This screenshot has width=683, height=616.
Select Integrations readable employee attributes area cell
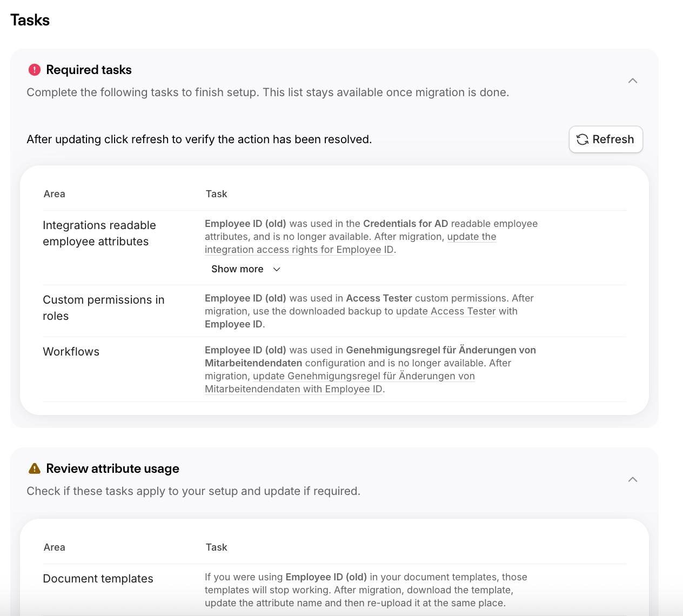pyautogui.click(x=99, y=233)
